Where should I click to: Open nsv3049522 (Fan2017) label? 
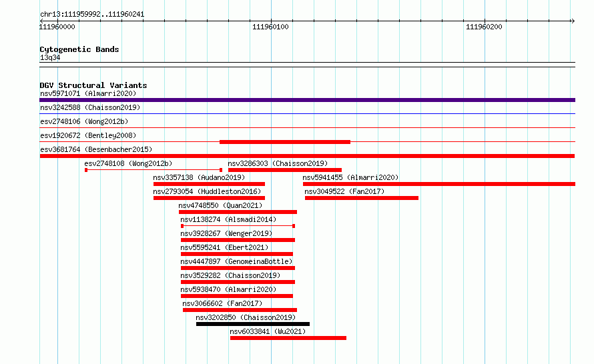(344, 191)
